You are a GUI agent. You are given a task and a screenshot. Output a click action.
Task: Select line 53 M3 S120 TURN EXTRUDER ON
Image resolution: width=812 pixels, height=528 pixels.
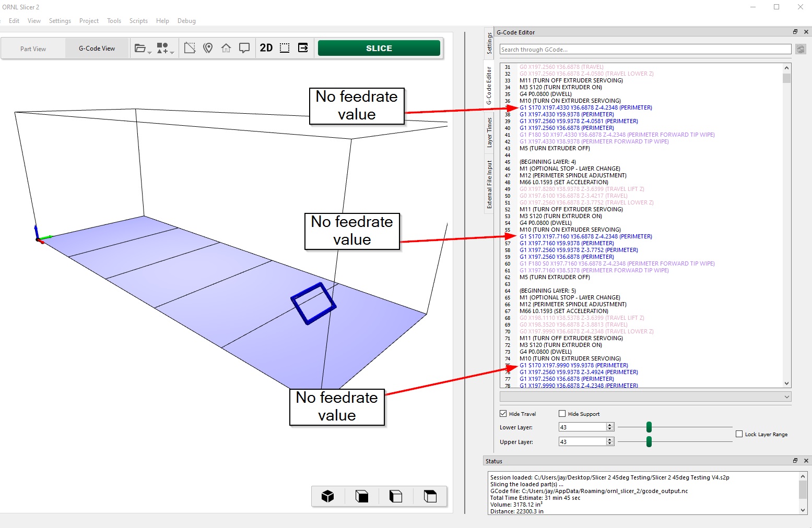[560, 216]
